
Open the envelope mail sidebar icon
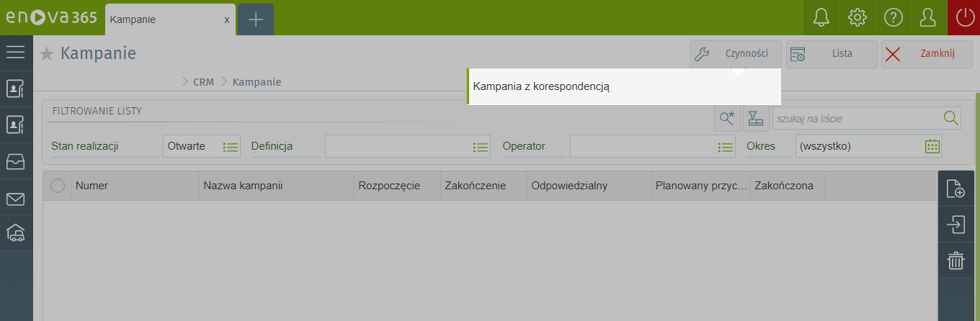pyautogui.click(x=16, y=199)
